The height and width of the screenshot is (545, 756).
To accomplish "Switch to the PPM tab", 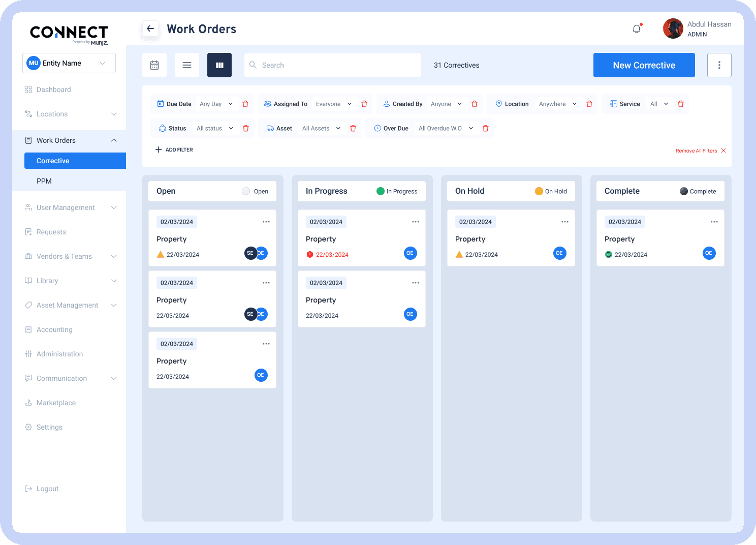I will (x=44, y=180).
